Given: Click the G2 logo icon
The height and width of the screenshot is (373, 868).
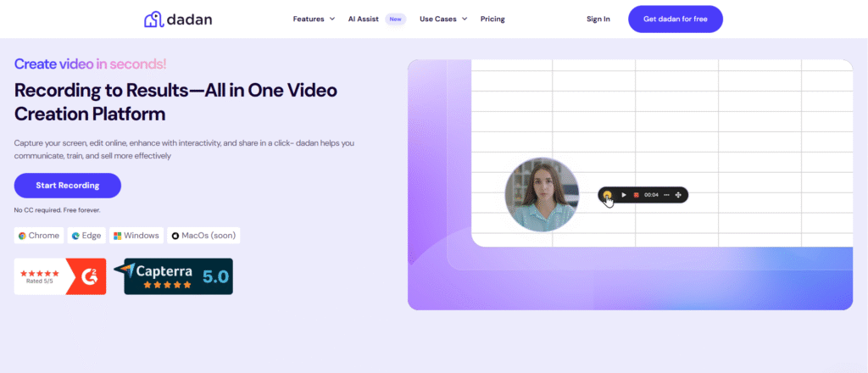Looking at the screenshot, I should coord(89,276).
